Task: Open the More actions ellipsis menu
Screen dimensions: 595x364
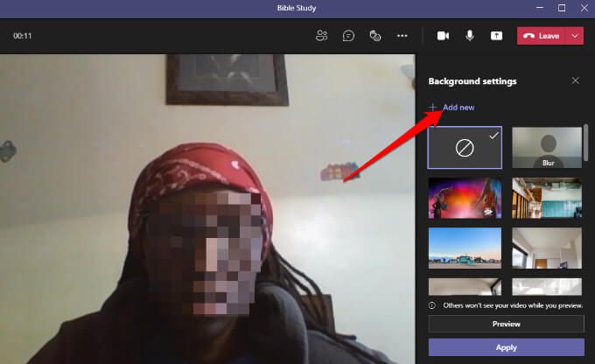Action: 402,36
